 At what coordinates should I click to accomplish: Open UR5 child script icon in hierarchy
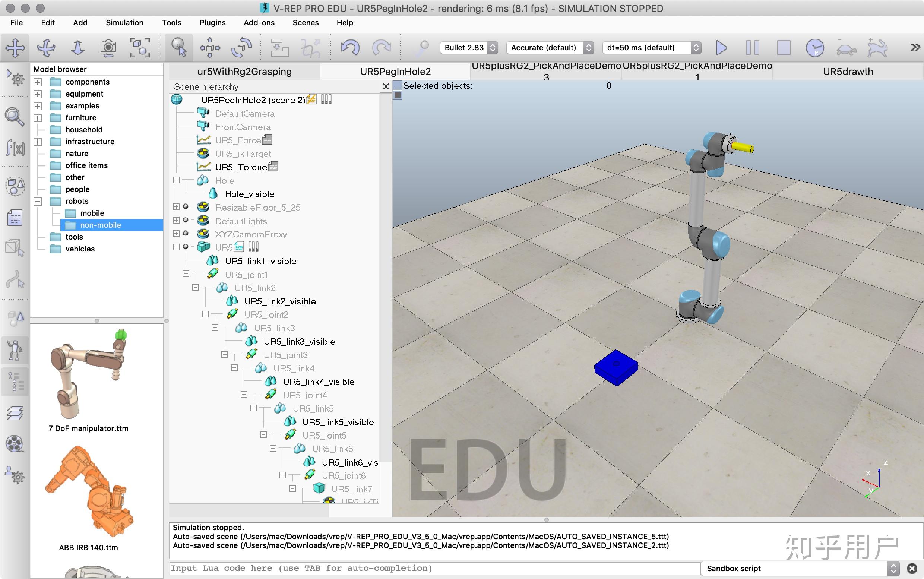tap(239, 247)
